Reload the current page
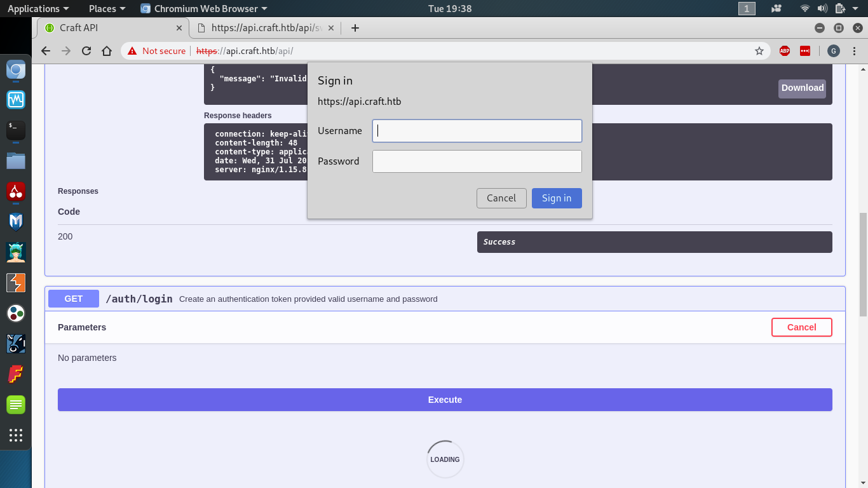Viewport: 868px width, 488px height. [86, 51]
